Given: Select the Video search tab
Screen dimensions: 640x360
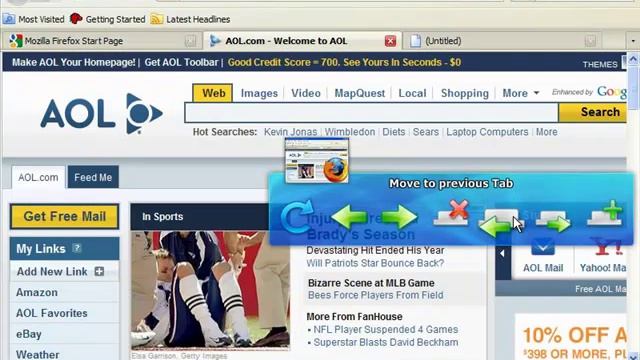Looking at the screenshot, I should [306, 93].
